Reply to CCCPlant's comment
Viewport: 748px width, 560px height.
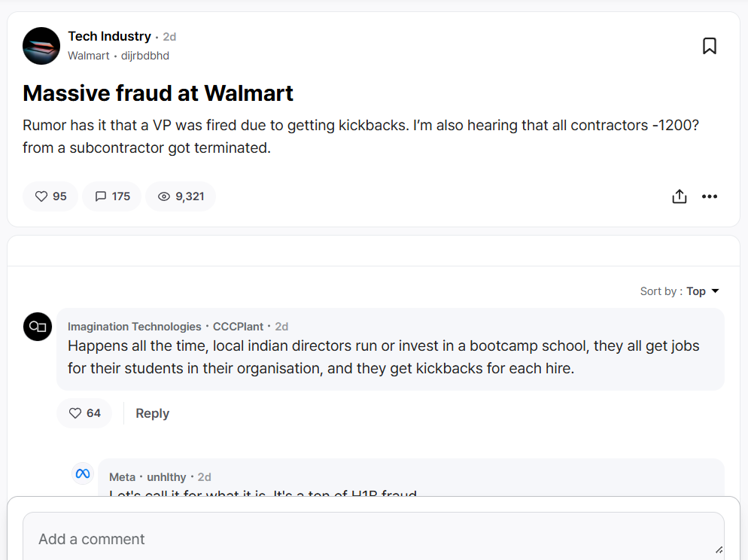click(x=152, y=413)
